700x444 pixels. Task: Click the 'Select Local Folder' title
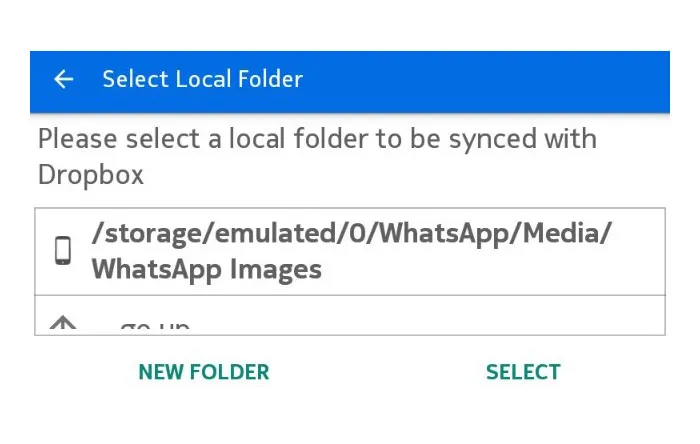click(202, 79)
